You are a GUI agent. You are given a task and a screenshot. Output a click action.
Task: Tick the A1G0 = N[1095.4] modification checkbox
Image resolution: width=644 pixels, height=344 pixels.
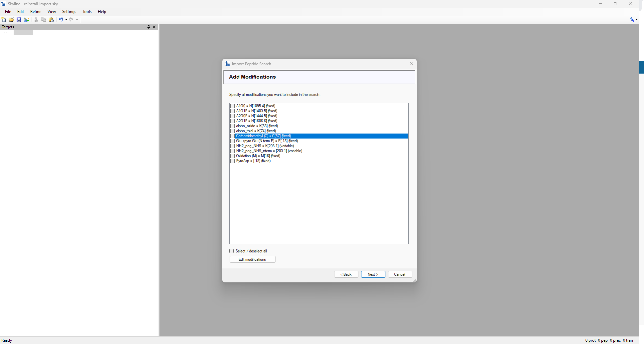click(x=232, y=106)
